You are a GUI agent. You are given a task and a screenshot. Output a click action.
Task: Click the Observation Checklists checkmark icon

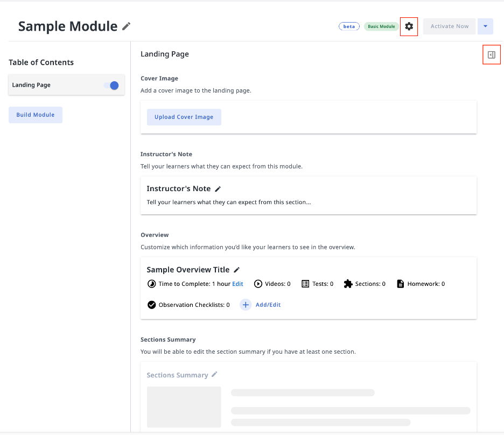click(x=151, y=305)
